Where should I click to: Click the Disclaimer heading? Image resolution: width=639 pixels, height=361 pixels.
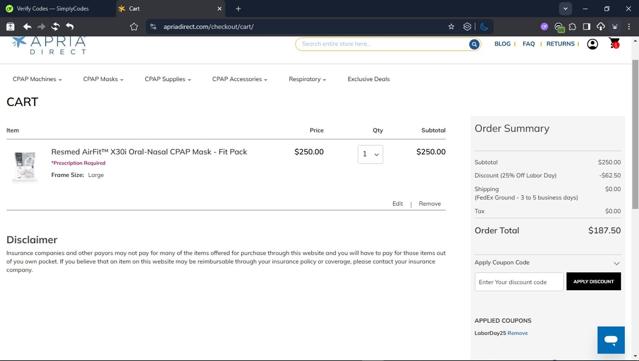[x=32, y=240]
